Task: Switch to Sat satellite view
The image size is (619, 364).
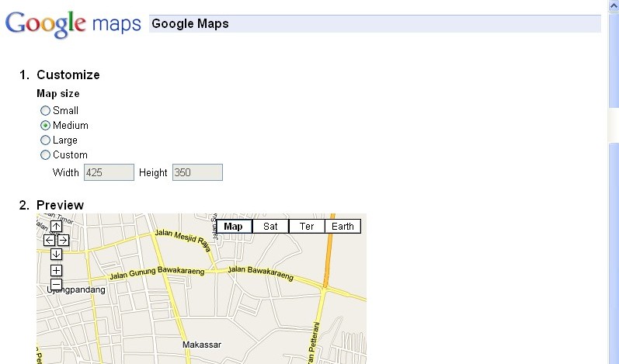Action: point(270,227)
